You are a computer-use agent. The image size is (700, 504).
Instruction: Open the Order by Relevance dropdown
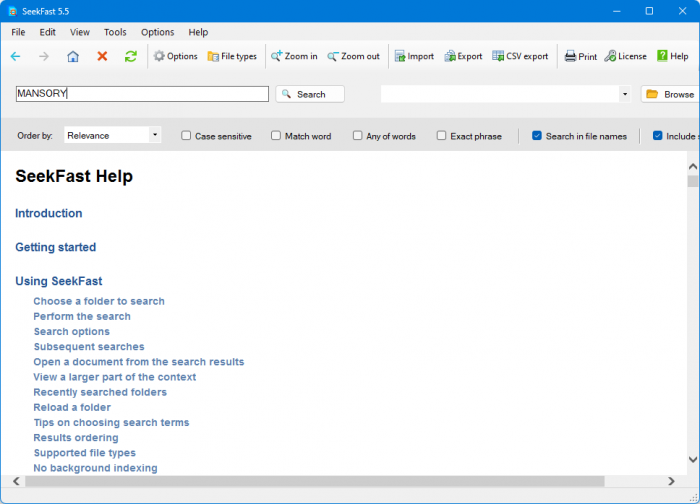point(112,135)
